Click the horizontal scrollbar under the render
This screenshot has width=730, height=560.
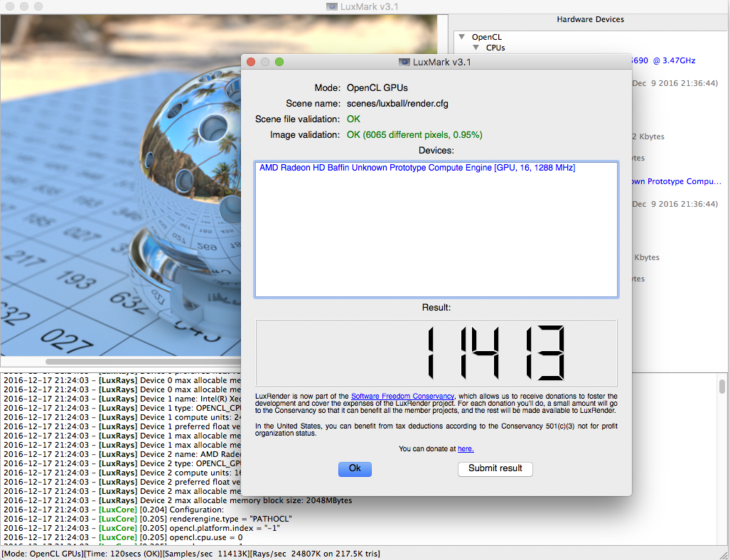(144, 362)
